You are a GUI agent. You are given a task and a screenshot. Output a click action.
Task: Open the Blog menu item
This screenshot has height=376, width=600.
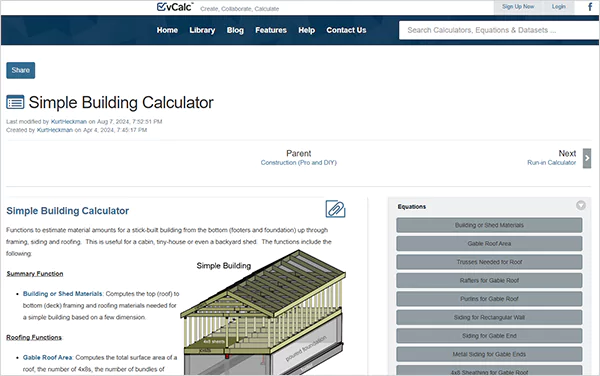tap(235, 30)
